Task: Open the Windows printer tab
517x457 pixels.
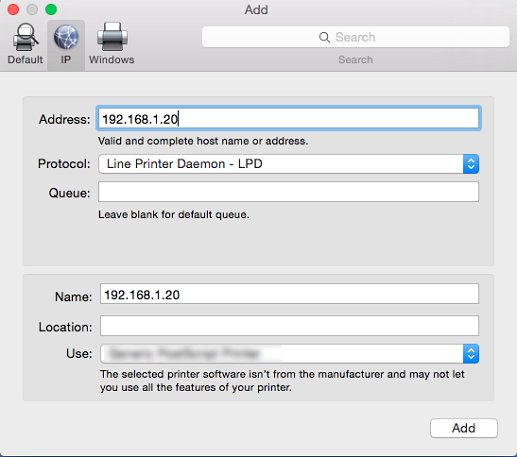Action: click(112, 43)
